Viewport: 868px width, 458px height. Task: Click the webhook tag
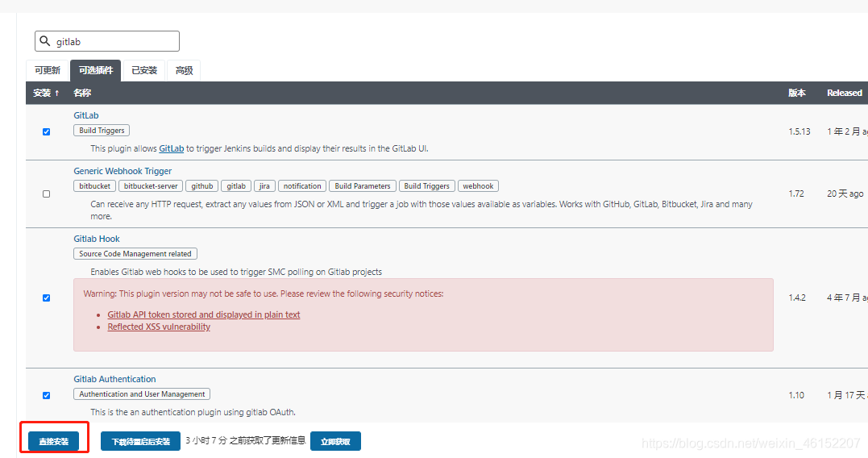pyautogui.click(x=478, y=186)
